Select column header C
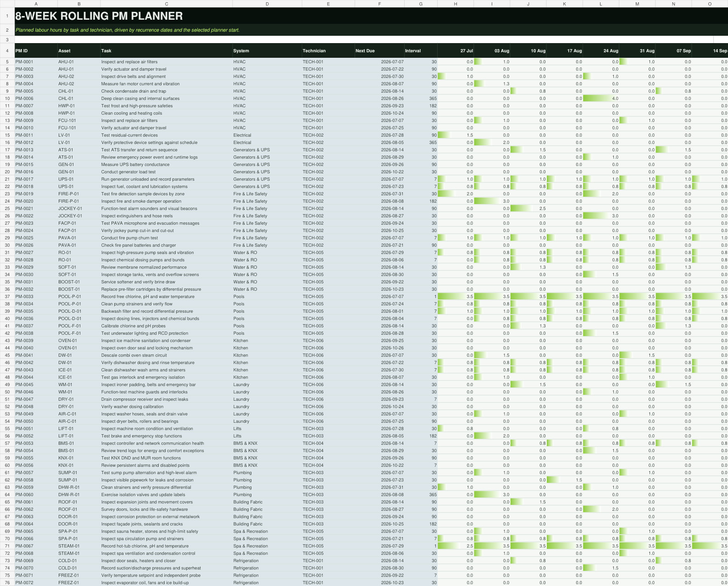 pyautogui.click(x=167, y=4)
